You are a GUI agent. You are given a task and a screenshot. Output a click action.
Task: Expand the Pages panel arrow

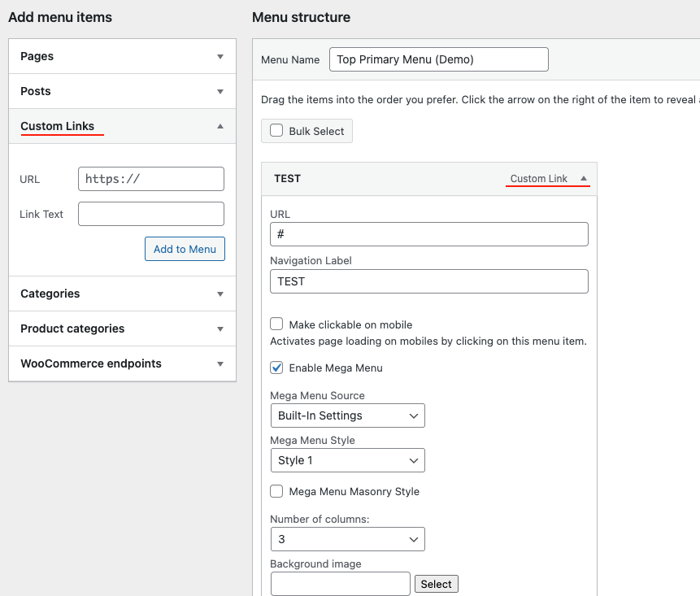coord(220,57)
